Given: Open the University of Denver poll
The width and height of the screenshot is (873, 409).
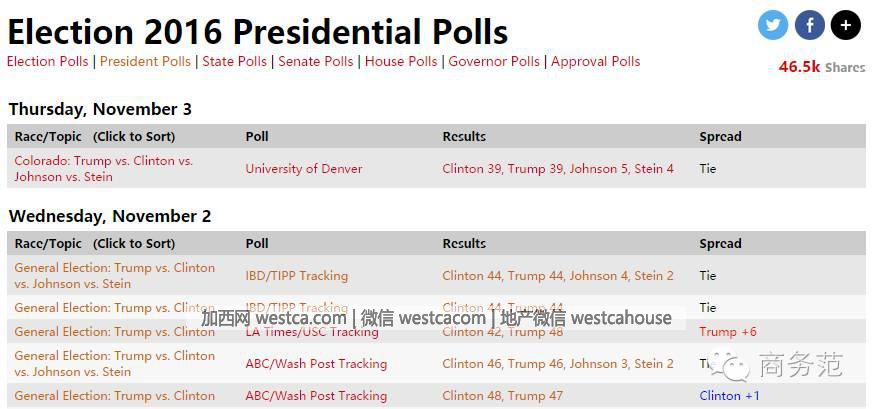Looking at the screenshot, I should [x=304, y=169].
